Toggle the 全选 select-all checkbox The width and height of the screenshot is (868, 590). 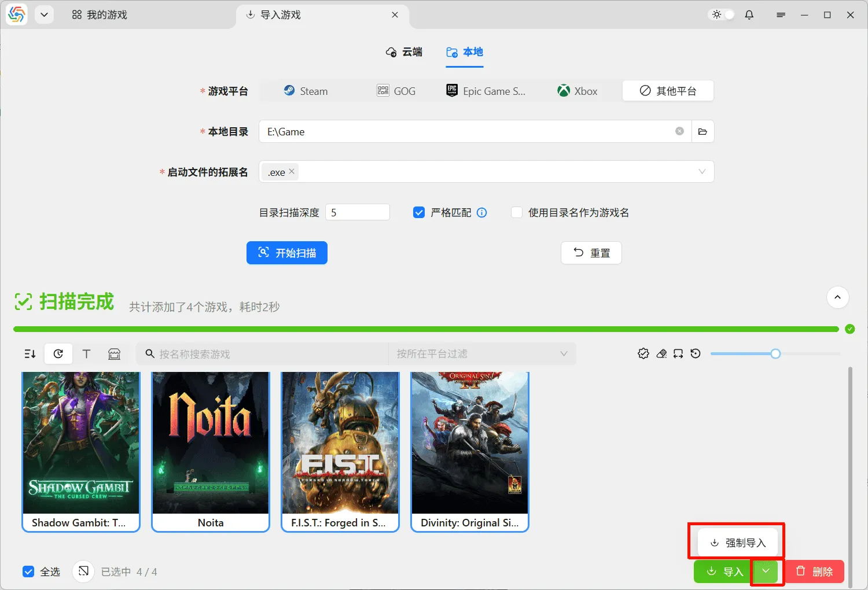(x=28, y=571)
